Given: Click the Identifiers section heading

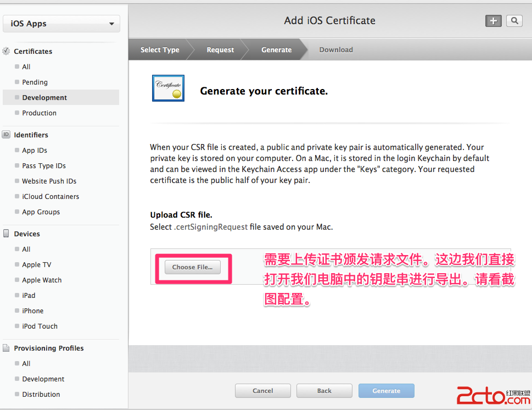Looking at the screenshot, I should (x=31, y=135).
